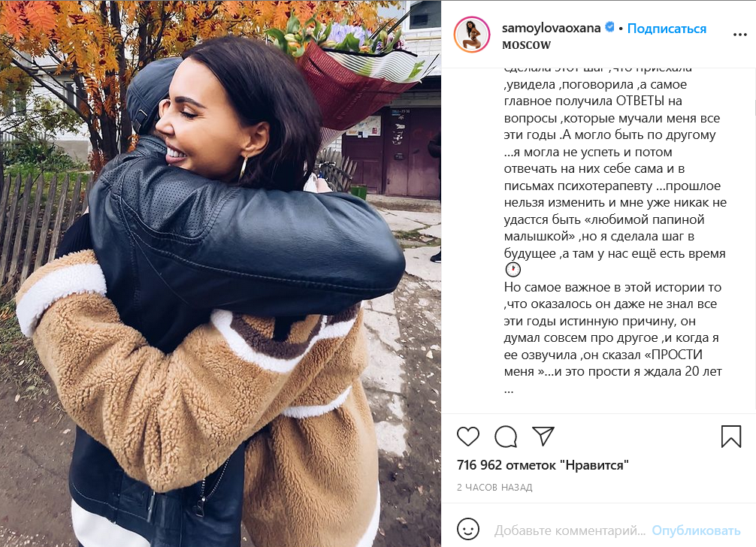Click the caption text starting 'Но самое важное'
Image resolution: width=756 pixels, height=547 pixels.
pos(612,287)
